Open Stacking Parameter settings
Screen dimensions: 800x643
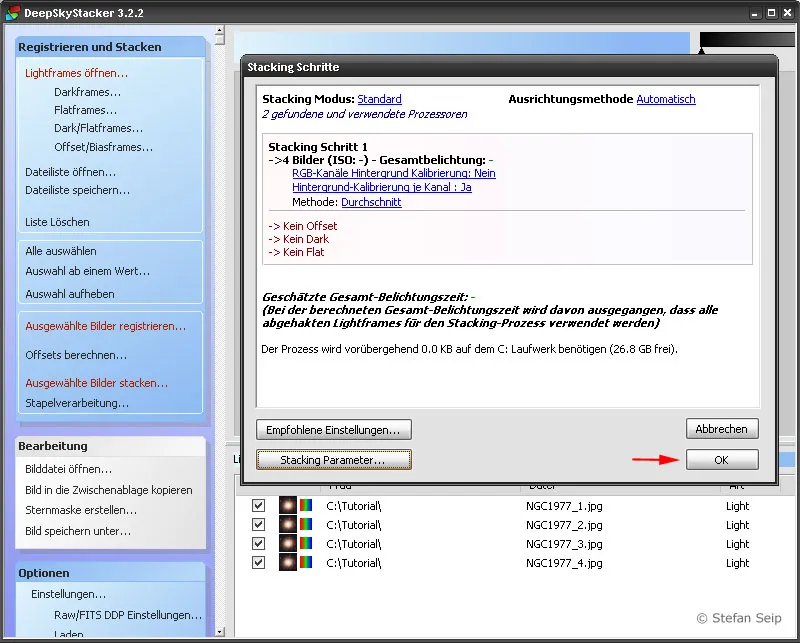tap(334, 460)
